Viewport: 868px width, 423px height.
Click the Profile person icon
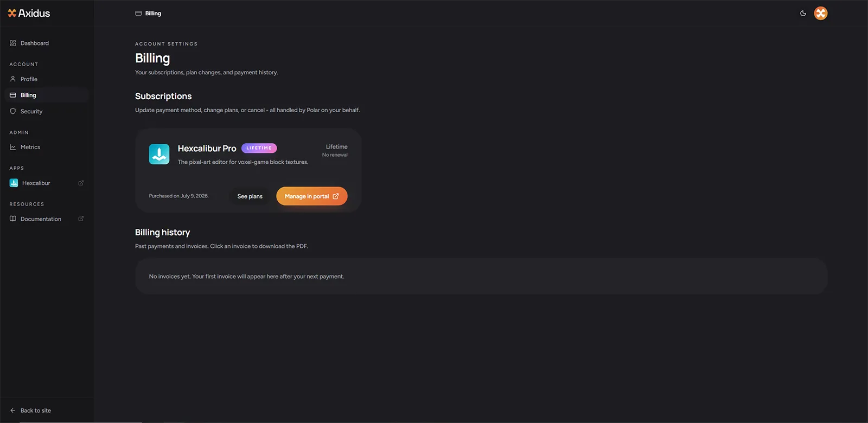pyautogui.click(x=13, y=79)
